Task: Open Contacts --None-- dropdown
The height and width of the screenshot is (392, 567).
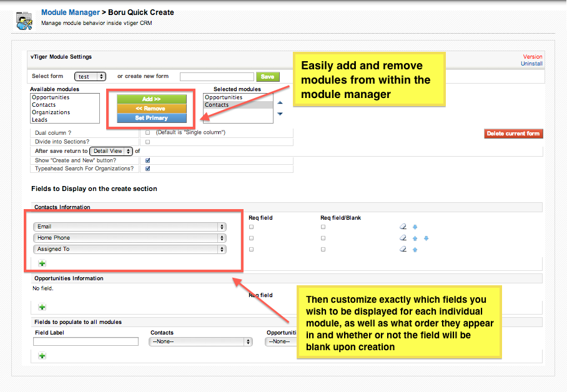Action: [200, 341]
